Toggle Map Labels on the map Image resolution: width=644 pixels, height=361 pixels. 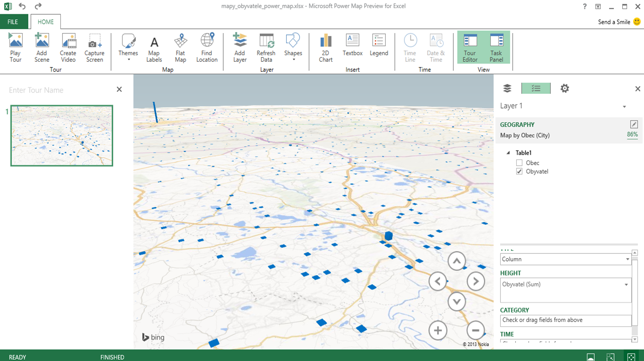154,48
